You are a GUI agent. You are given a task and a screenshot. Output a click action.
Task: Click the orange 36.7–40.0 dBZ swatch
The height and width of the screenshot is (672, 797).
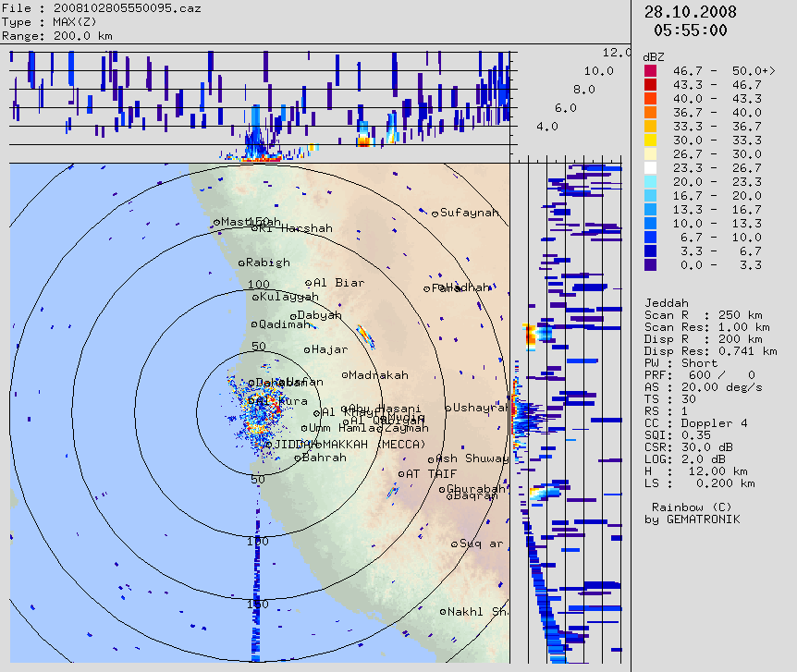[650, 113]
